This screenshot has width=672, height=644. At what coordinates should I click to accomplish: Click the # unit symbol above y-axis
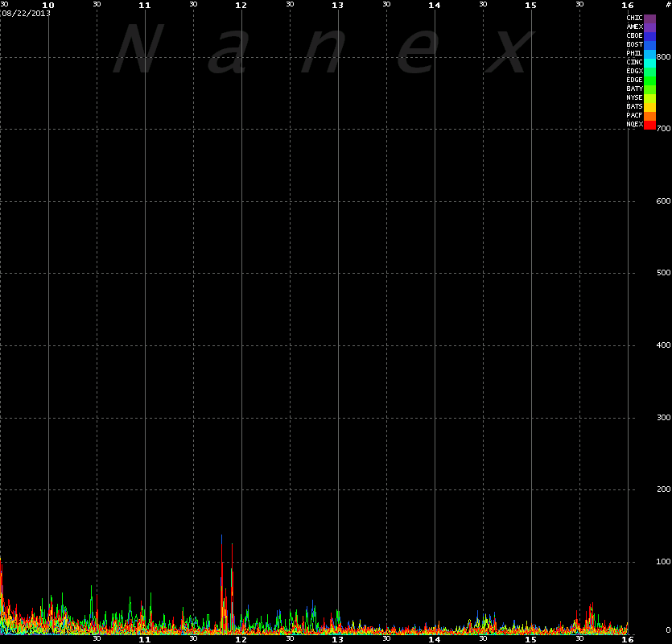668,5
